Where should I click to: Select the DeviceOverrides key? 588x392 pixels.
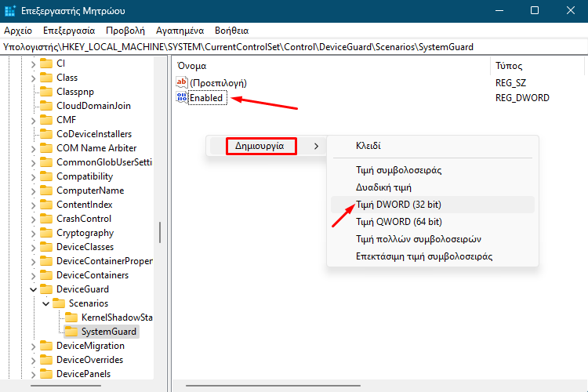(x=89, y=360)
